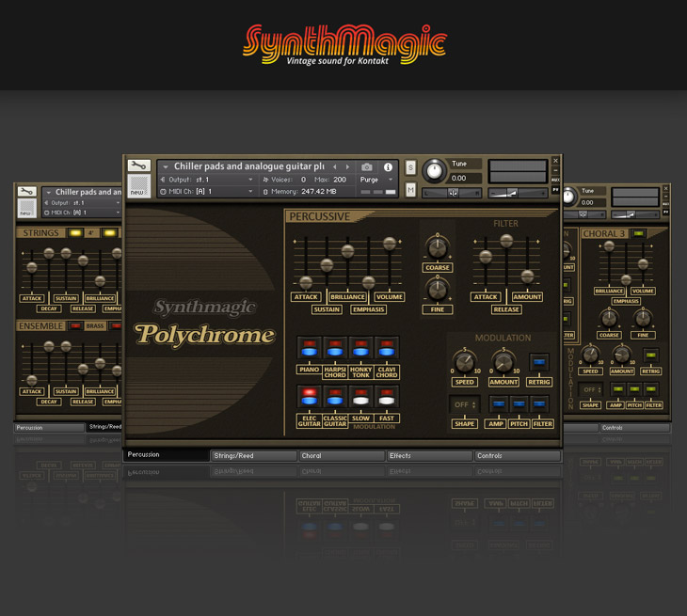Click the Fine knob in the Choral 3 window

coord(643,319)
